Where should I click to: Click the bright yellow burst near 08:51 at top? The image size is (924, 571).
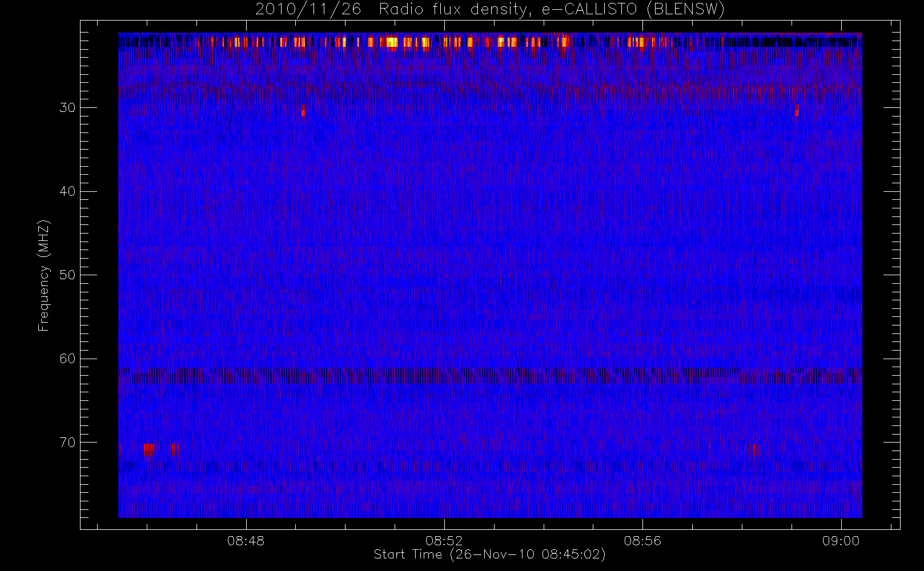click(x=391, y=42)
